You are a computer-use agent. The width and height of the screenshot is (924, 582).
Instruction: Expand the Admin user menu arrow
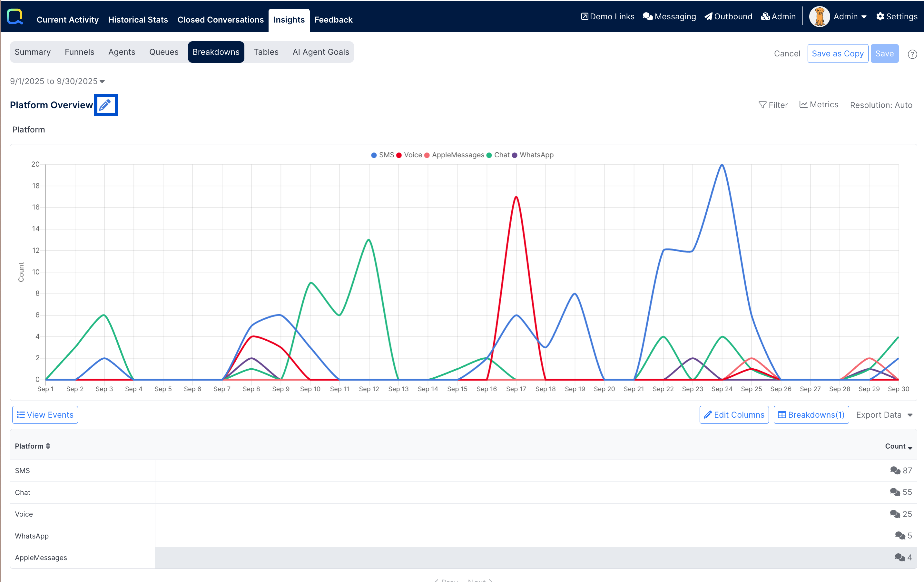(x=864, y=17)
